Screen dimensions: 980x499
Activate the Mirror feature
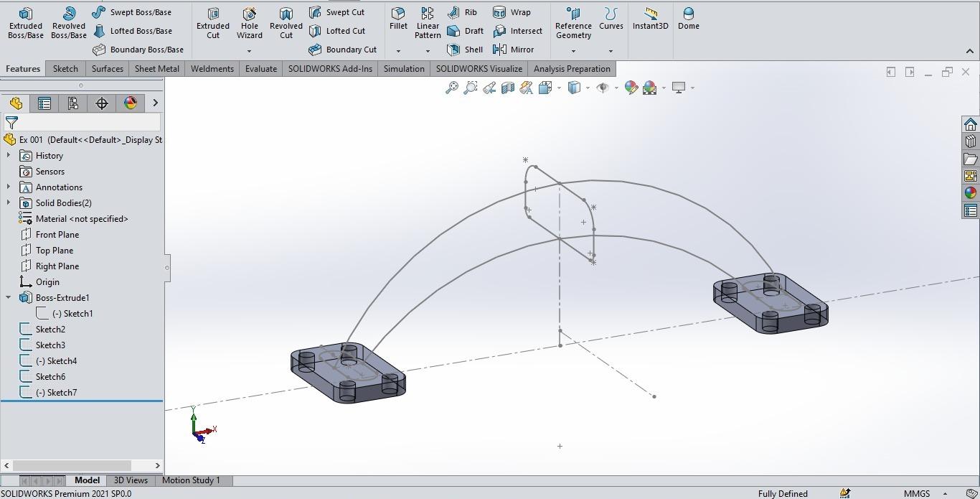[x=500, y=50]
